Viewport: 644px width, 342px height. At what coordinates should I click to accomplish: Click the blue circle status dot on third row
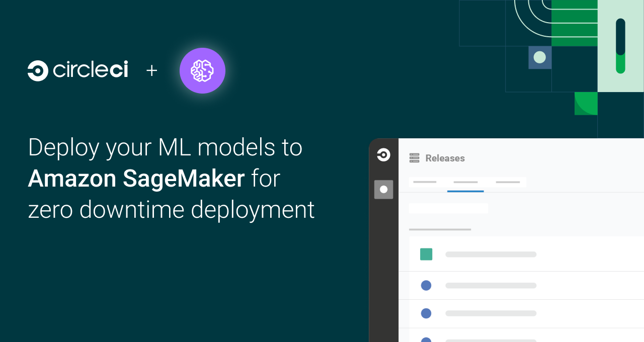click(426, 313)
